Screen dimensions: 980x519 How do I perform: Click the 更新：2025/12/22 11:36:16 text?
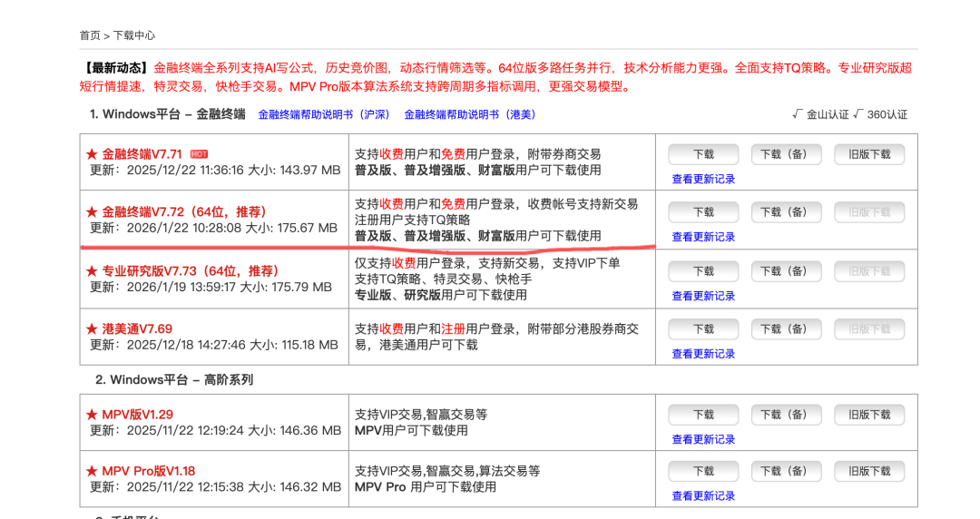point(166,170)
